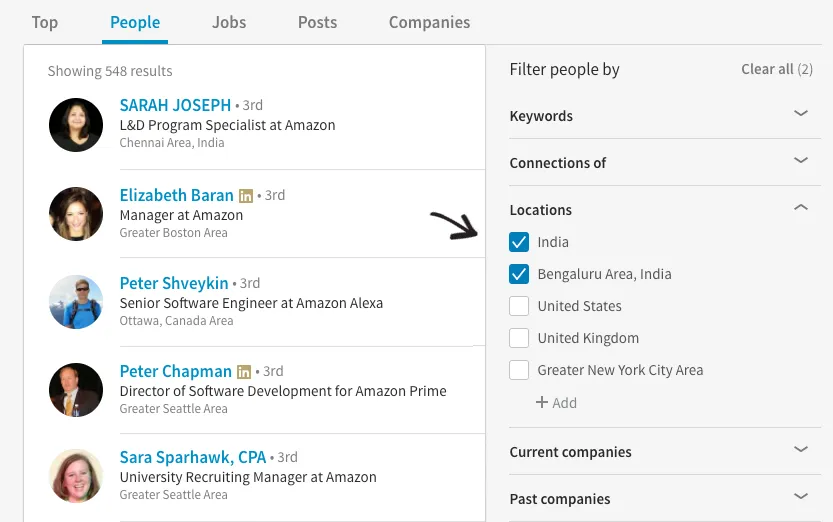Click Peter Shveykin's profile photo
The height and width of the screenshot is (522, 833).
(x=76, y=302)
